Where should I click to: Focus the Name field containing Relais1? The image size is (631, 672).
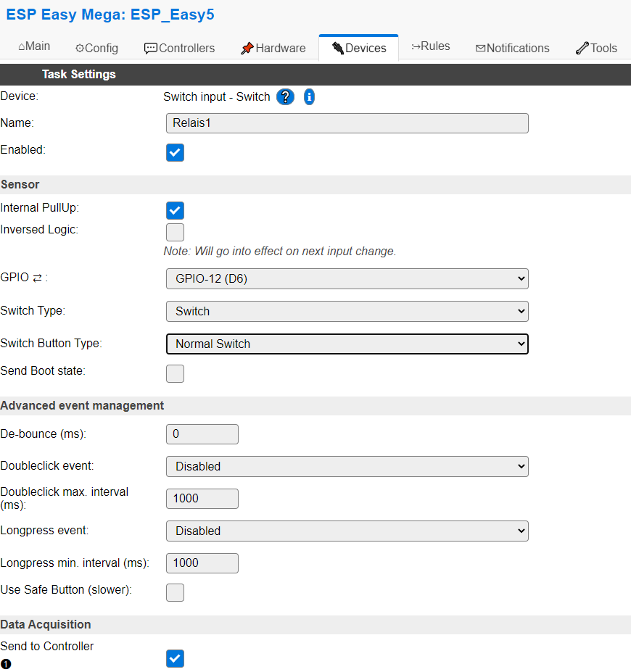tap(347, 123)
